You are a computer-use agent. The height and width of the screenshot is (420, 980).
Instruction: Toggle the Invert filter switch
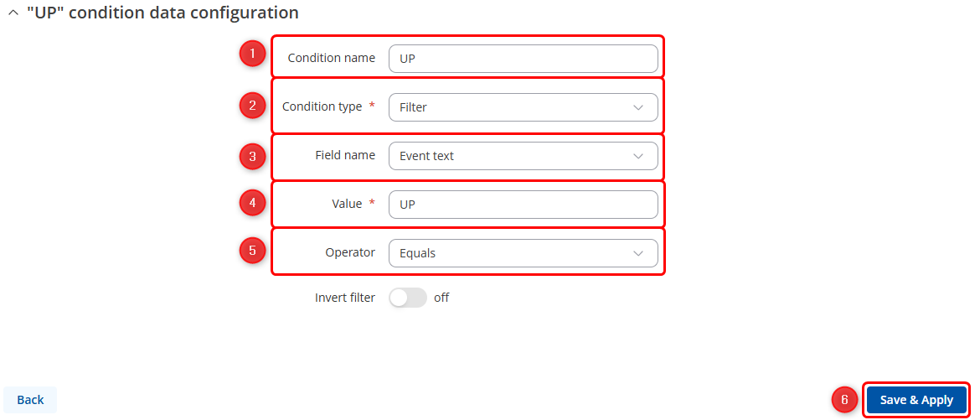click(x=408, y=298)
